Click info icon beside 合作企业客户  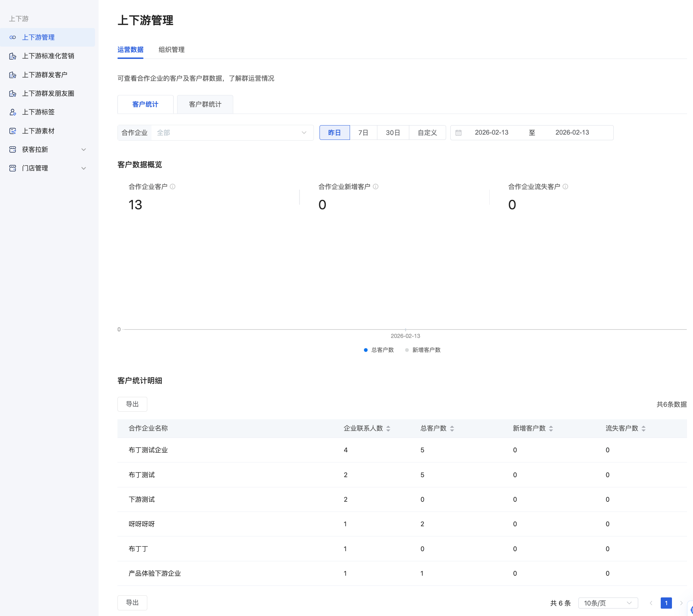(x=173, y=187)
